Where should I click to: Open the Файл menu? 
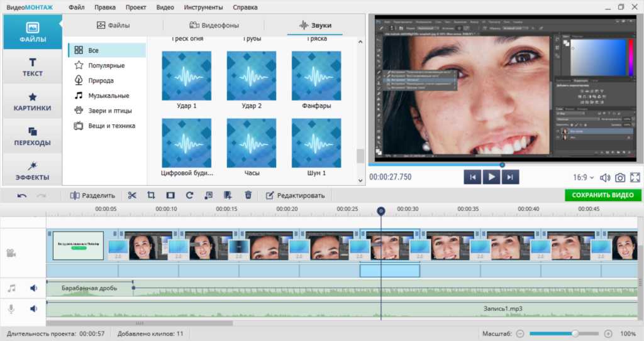tap(76, 8)
